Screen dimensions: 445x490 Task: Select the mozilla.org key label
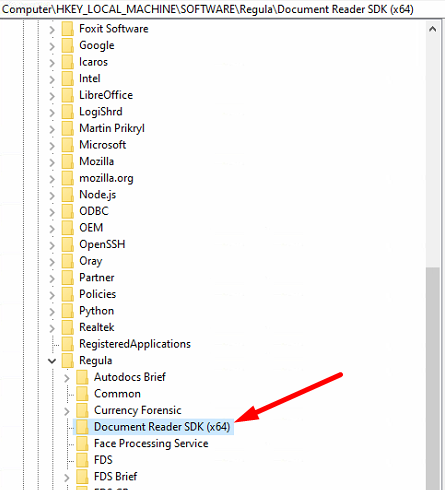[x=106, y=178]
